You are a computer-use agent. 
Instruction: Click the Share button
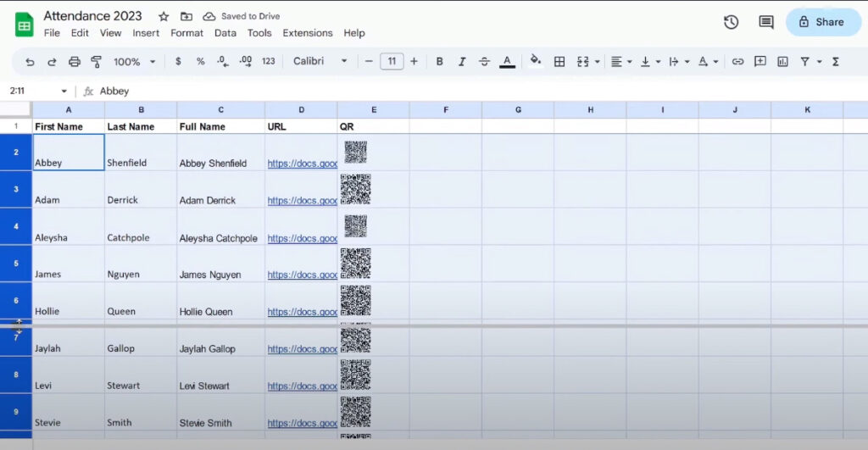coord(823,22)
